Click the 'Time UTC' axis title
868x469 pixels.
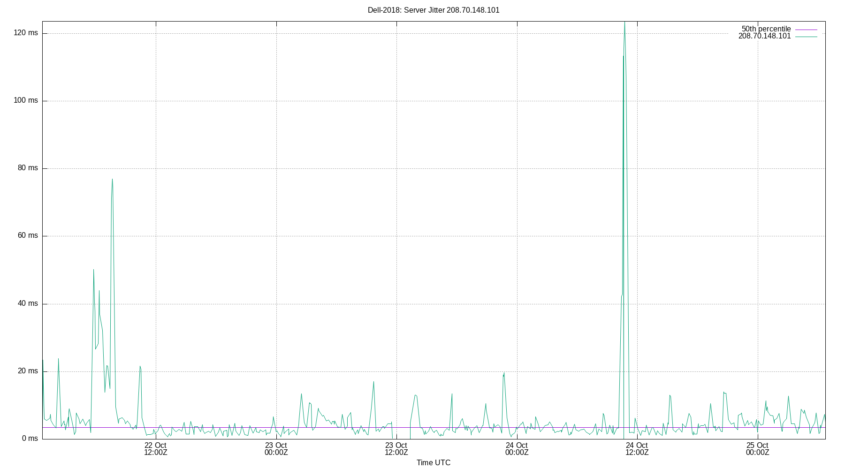click(x=434, y=462)
